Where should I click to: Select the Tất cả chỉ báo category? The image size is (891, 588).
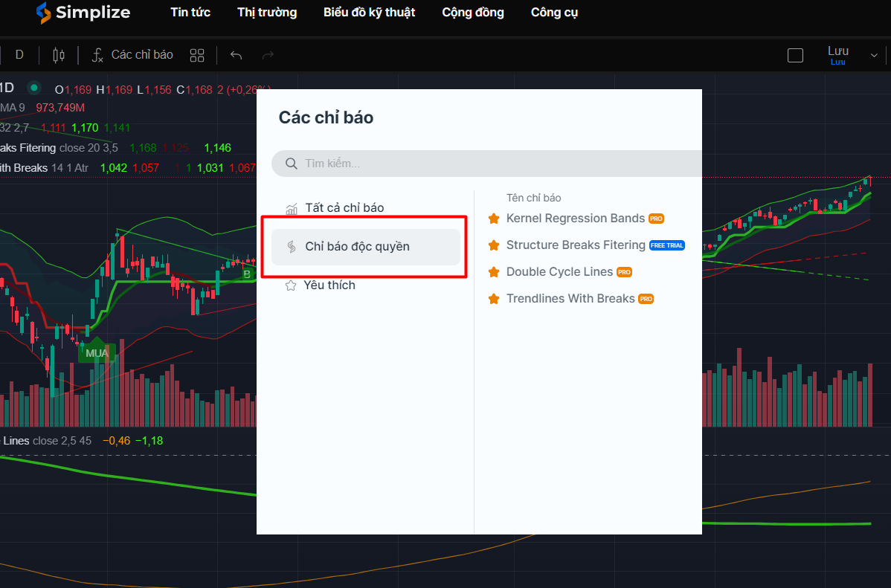[344, 208]
